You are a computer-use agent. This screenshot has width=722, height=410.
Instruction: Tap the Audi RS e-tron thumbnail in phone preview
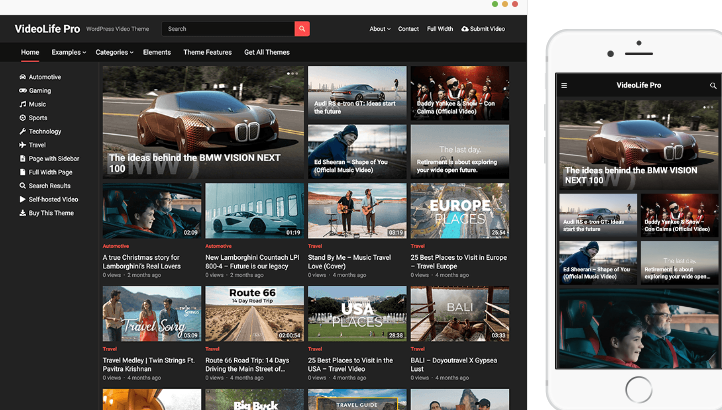click(598, 215)
